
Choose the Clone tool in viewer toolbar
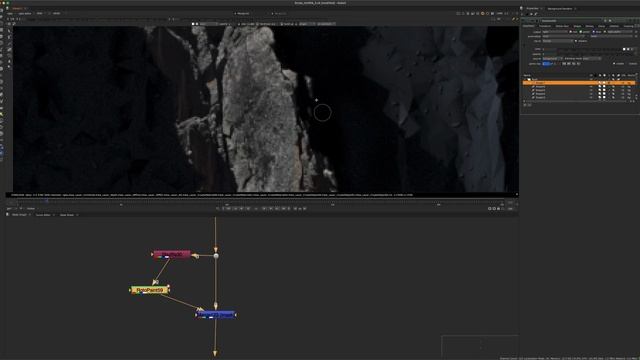point(9,55)
